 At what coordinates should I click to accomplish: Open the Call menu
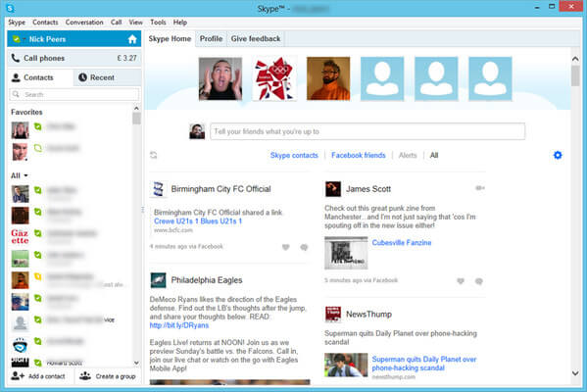(x=116, y=23)
